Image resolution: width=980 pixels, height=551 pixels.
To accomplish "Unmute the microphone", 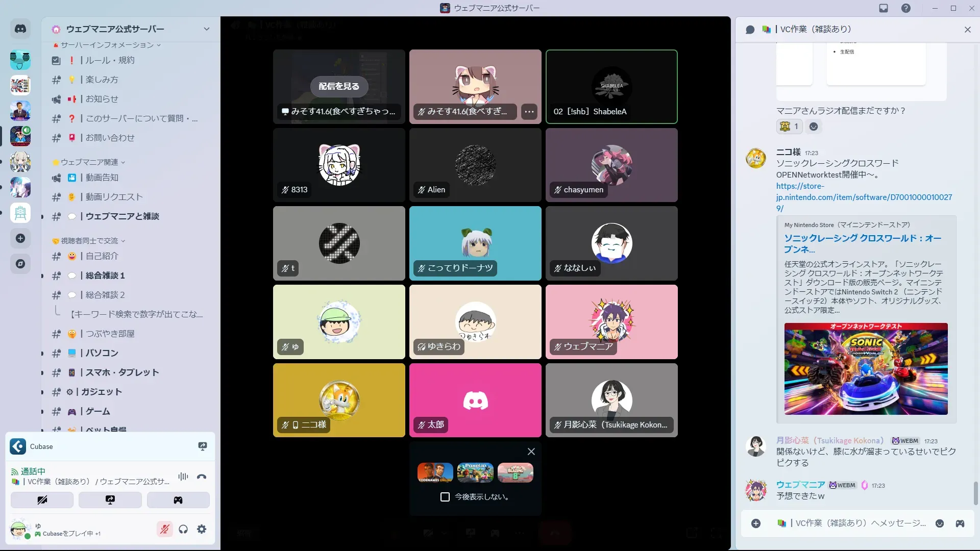I will coord(164,530).
